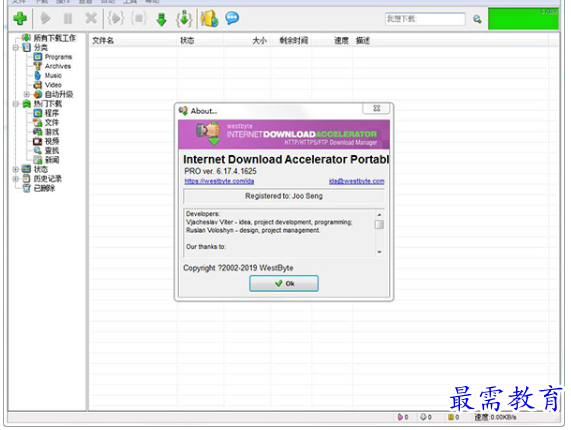Screen dimensions: 571x430
Task: Open 视频 under 热门下载
Action: [x=52, y=141]
